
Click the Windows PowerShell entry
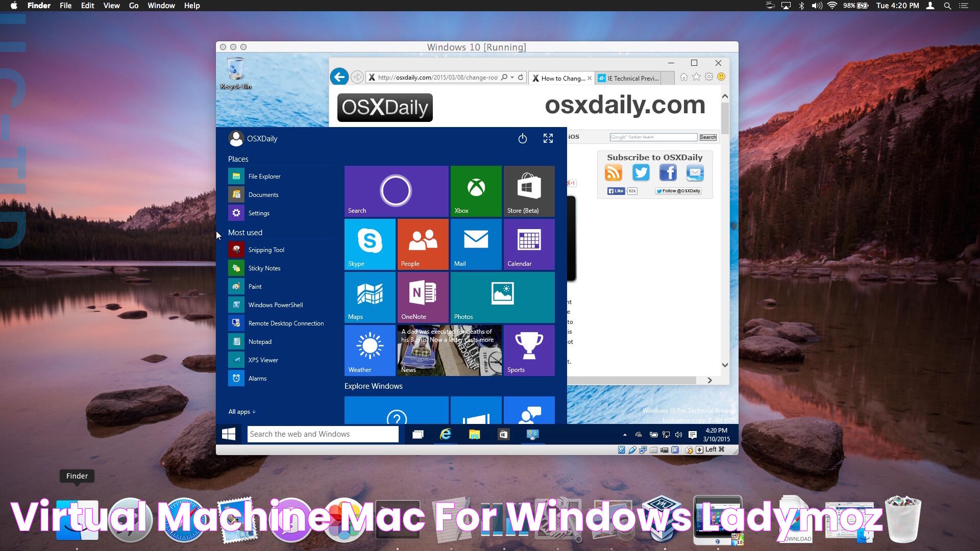[275, 305]
